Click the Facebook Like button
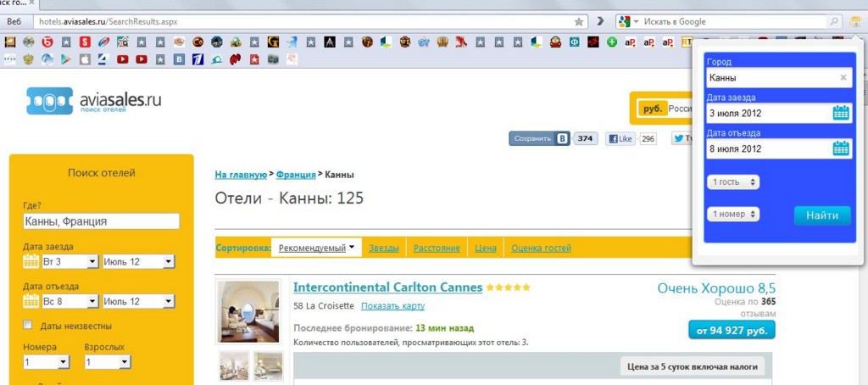This screenshot has width=868, height=385. [x=620, y=138]
